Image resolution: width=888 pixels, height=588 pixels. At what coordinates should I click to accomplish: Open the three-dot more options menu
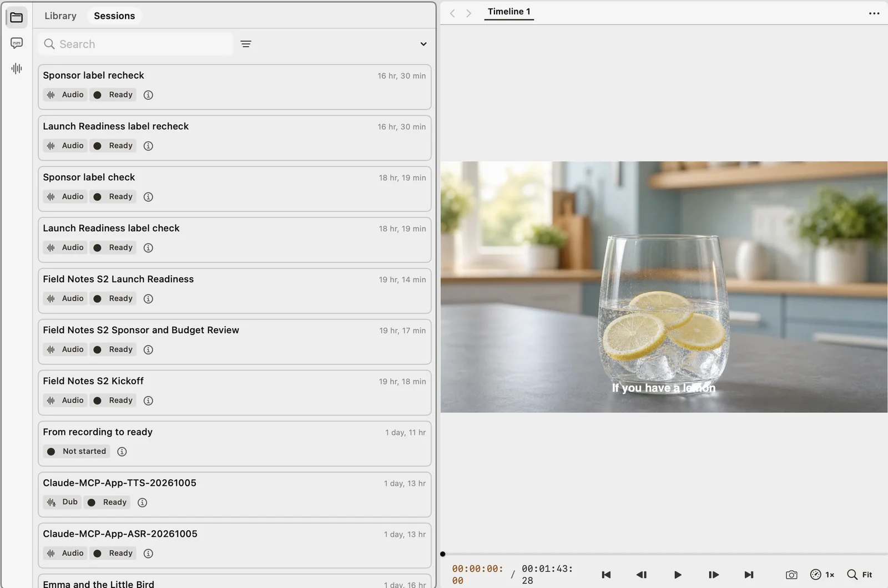[874, 13]
